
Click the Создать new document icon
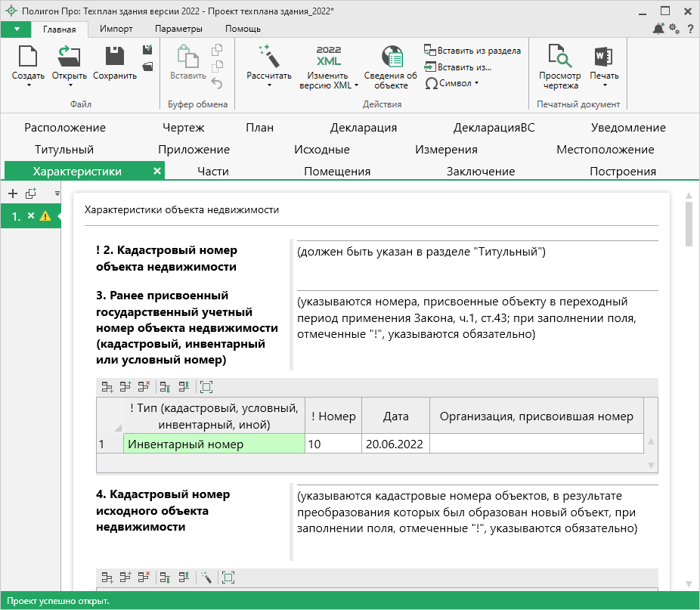click(28, 57)
